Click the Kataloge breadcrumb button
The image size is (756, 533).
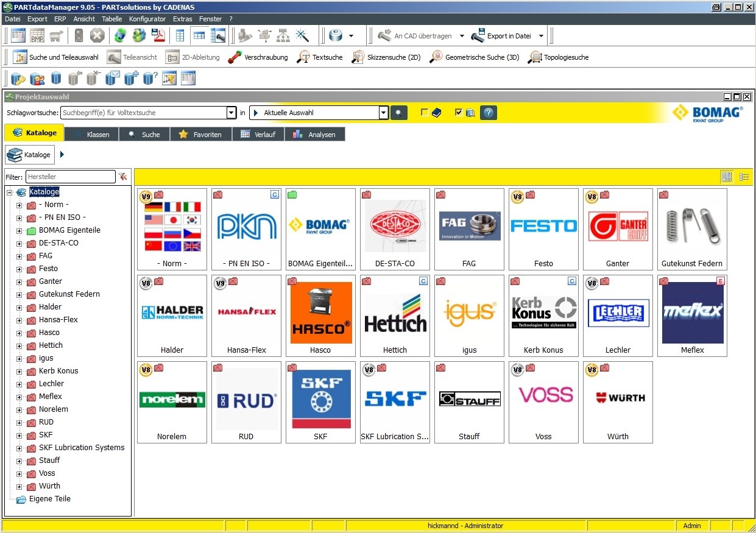(30, 155)
